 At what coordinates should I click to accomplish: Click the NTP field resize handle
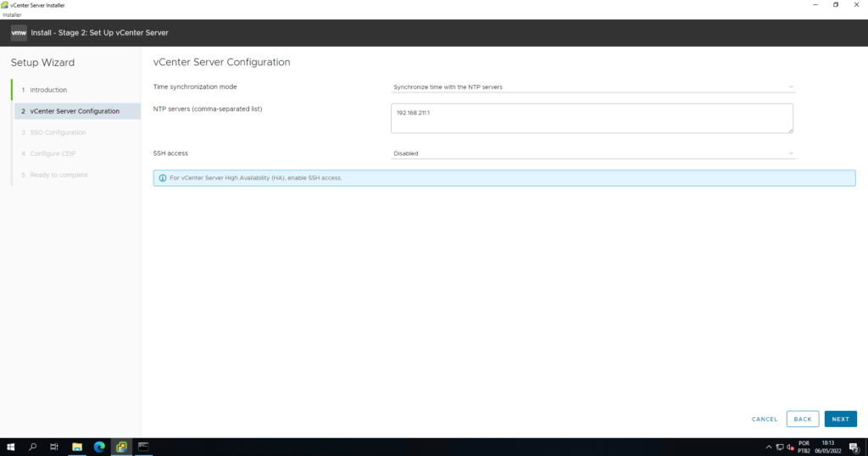791,131
